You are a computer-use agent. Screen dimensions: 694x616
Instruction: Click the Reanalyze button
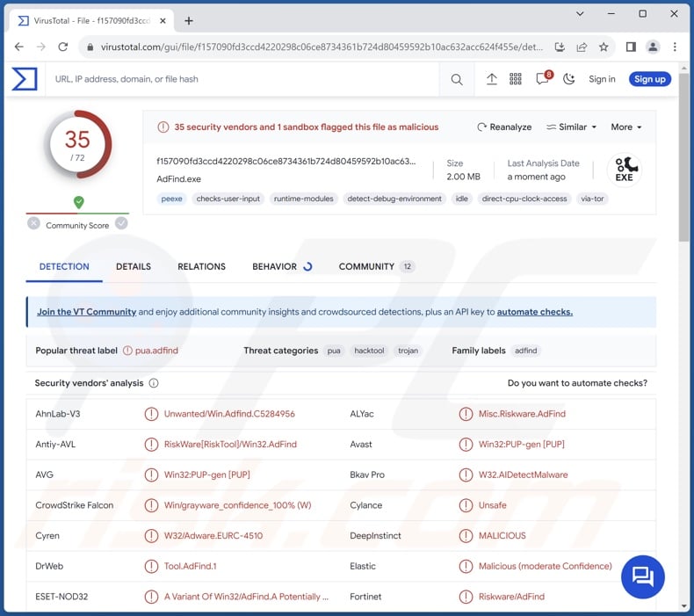504,127
